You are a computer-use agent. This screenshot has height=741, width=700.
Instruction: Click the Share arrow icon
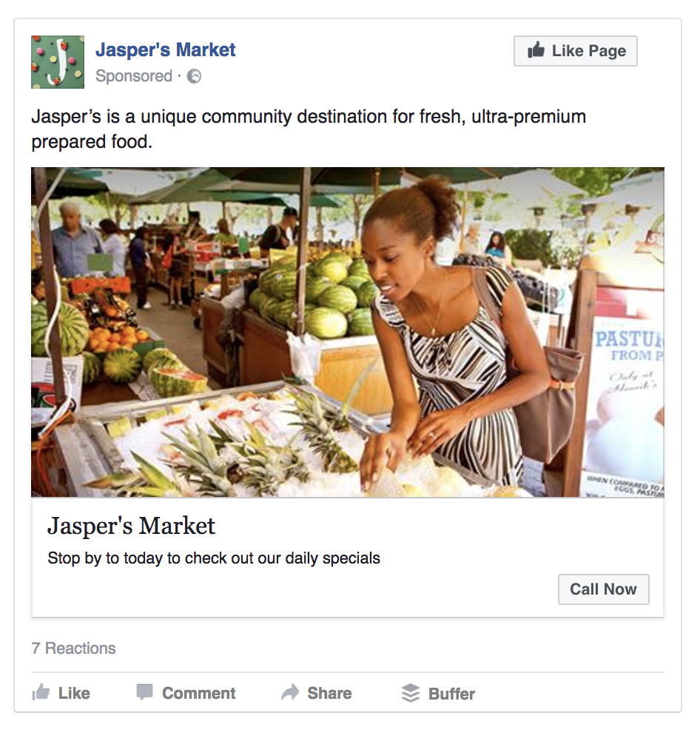pyautogui.click(x=290, y=693)
